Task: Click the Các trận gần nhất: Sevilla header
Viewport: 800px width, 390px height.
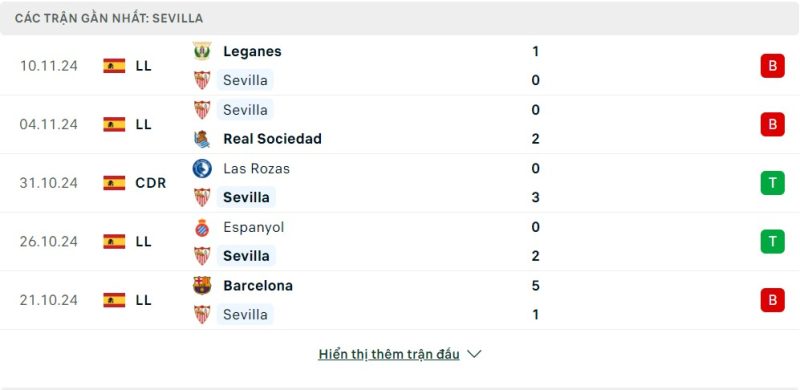Action: pyautogui.click(x=109, y=18)
